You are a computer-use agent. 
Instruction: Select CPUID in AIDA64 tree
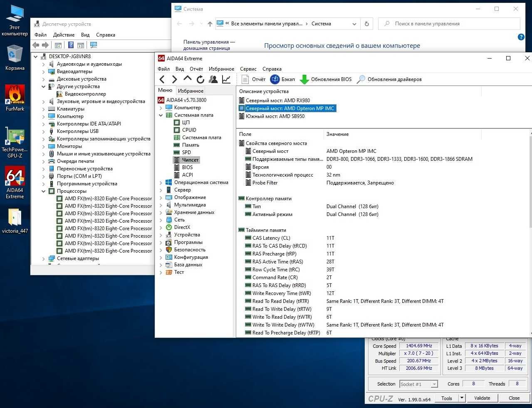(x=185, y=130)
